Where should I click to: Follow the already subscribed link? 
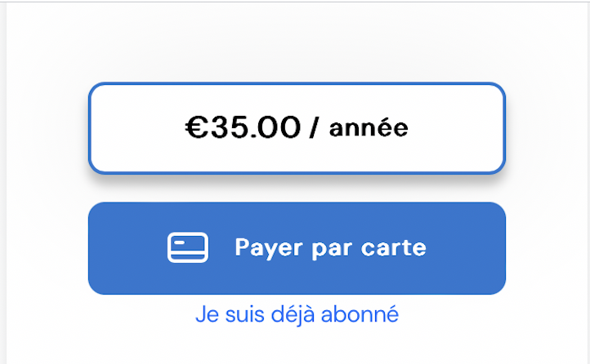click(x=297, y=314)
